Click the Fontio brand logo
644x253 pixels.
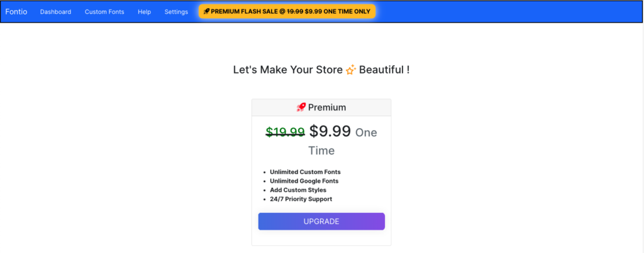(x=16, y=11)
